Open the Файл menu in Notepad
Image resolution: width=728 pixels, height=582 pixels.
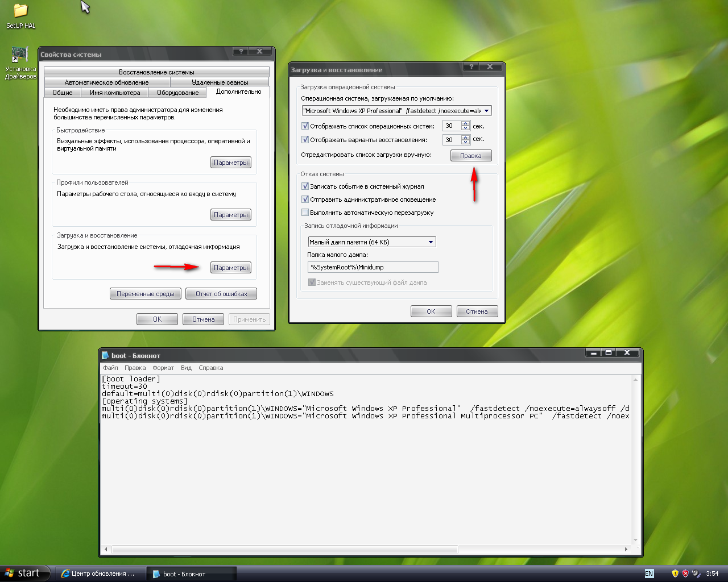pos(110,368)
